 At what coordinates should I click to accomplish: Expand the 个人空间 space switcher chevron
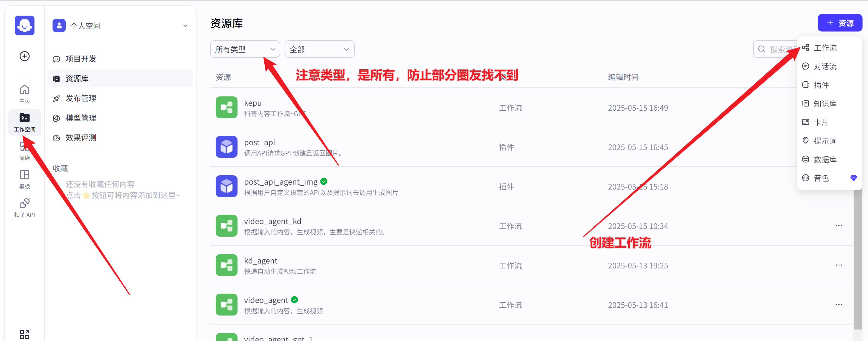click(185, 26)
